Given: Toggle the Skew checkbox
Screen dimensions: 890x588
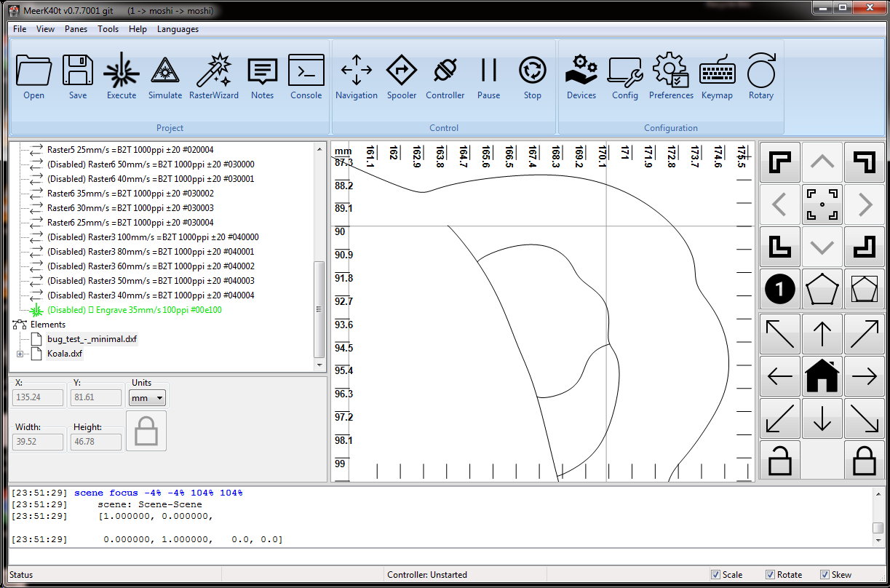Looking at the screenshot, I should (x=825, y=574).
